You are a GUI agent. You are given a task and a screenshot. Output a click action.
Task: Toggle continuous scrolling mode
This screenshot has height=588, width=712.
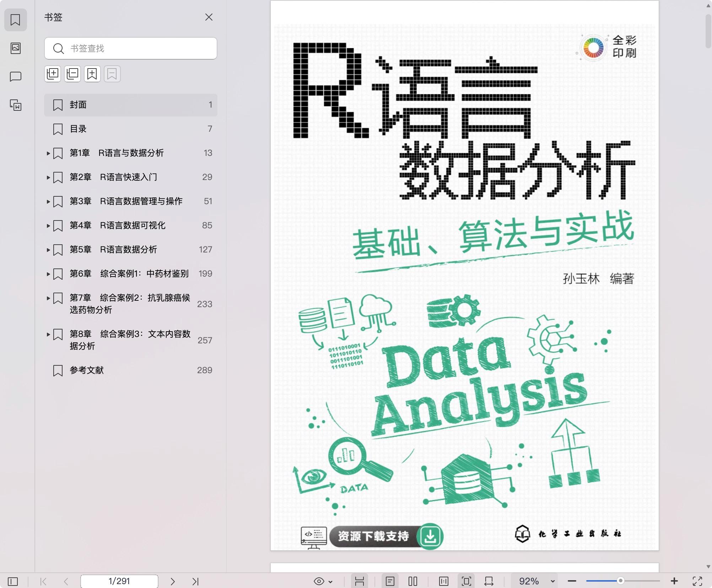click(x=360, y=581)
